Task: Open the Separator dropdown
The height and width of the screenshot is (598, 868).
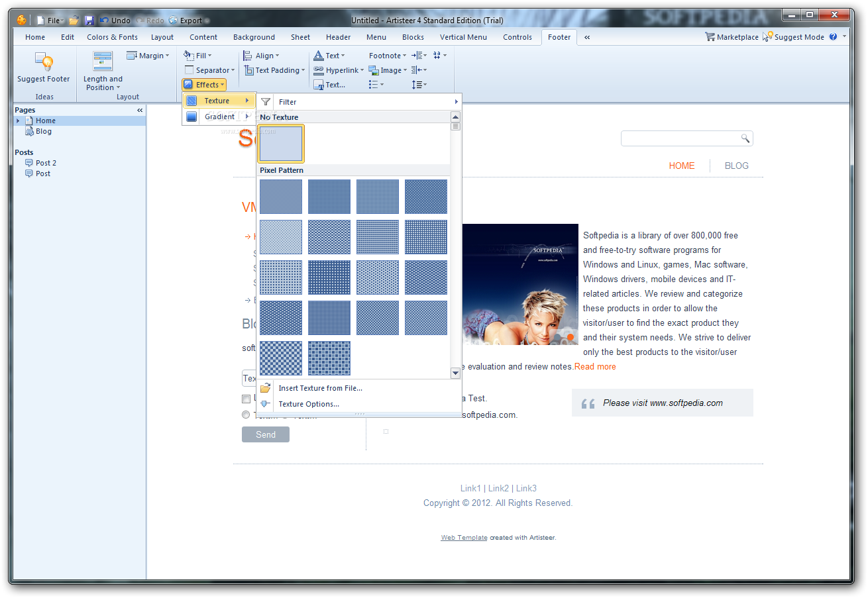Action: pos(209,70)
